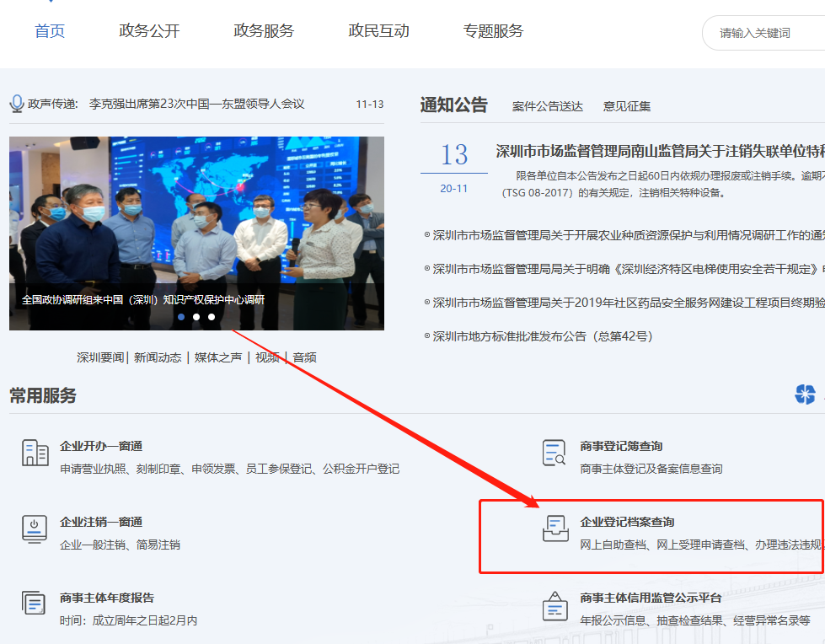Switch to the third carousel slide dot
Image resolution: width=825 pixels, height=644 pixels.
pyautogui.click(x=212, y=318)
